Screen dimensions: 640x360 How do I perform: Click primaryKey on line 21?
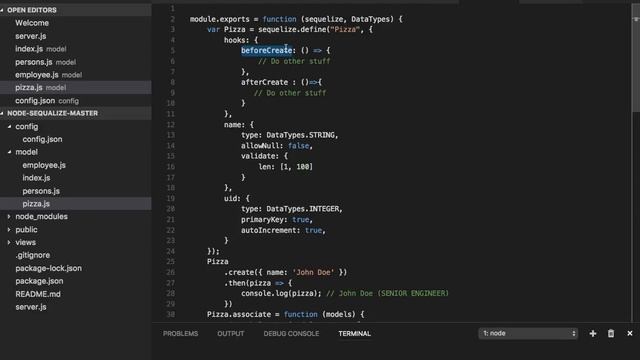tap(262, 220)
